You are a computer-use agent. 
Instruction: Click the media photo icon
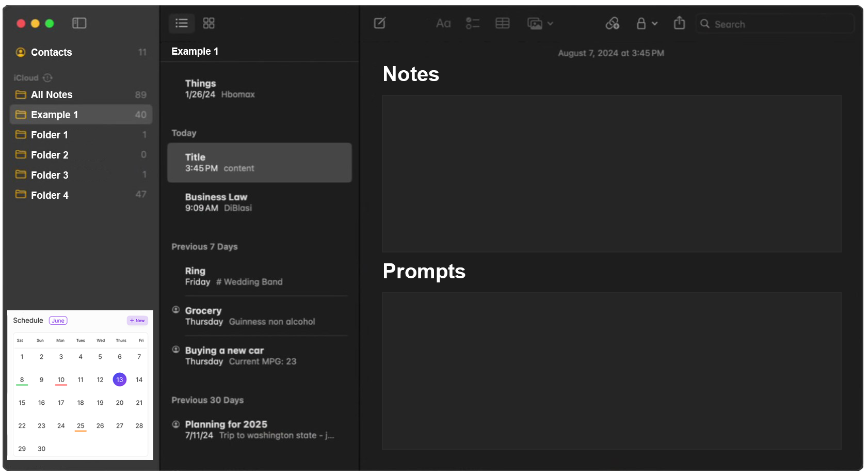[535, 23]
